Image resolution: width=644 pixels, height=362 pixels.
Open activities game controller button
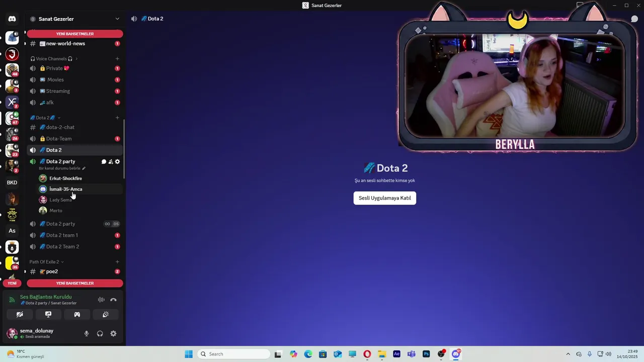77,314
